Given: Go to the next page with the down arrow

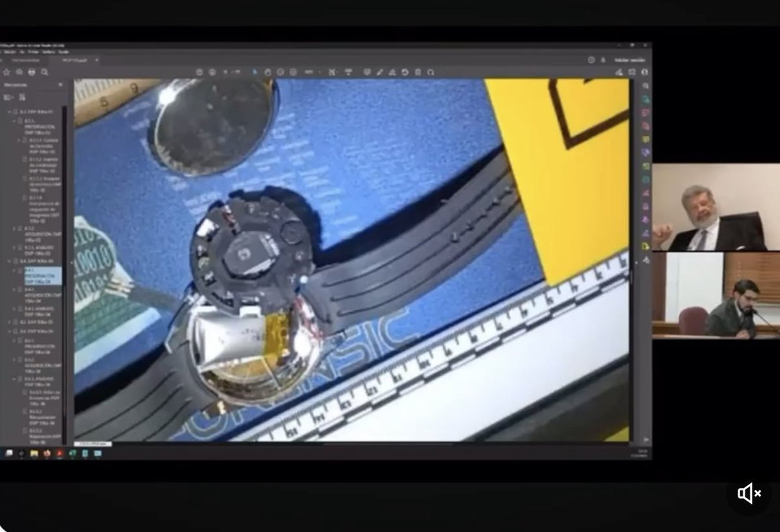Looking at the screenshot, I should pos(213,72).
